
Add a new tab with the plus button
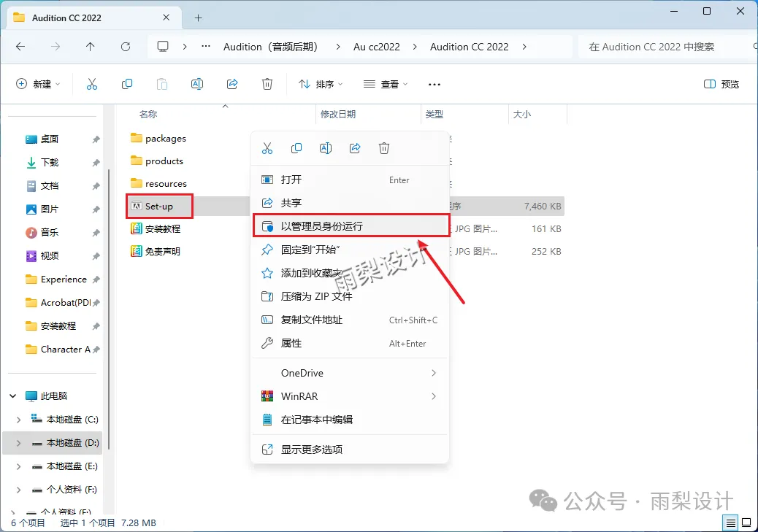click(198, 18)
